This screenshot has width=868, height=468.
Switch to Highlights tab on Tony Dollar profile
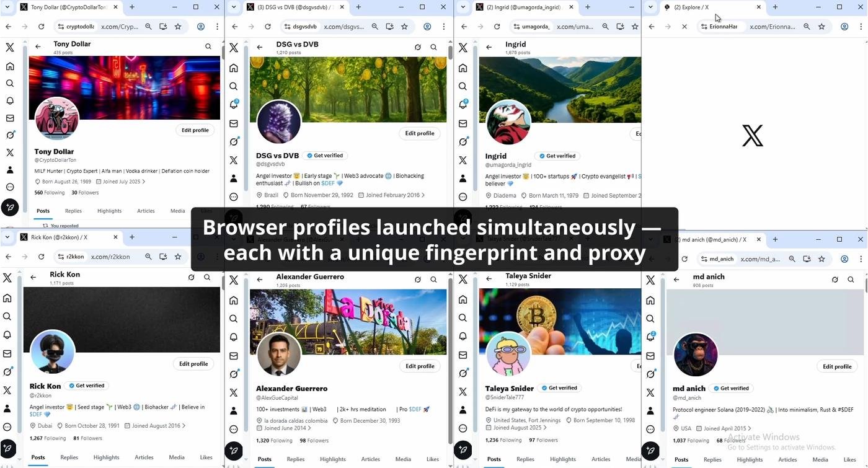pos(109,211)
